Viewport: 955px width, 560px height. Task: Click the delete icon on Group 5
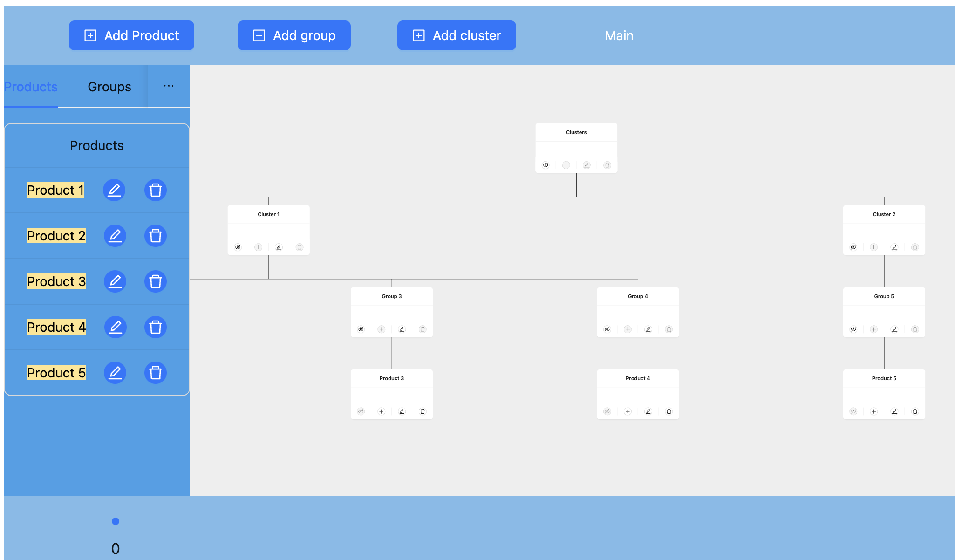point(915,329)
